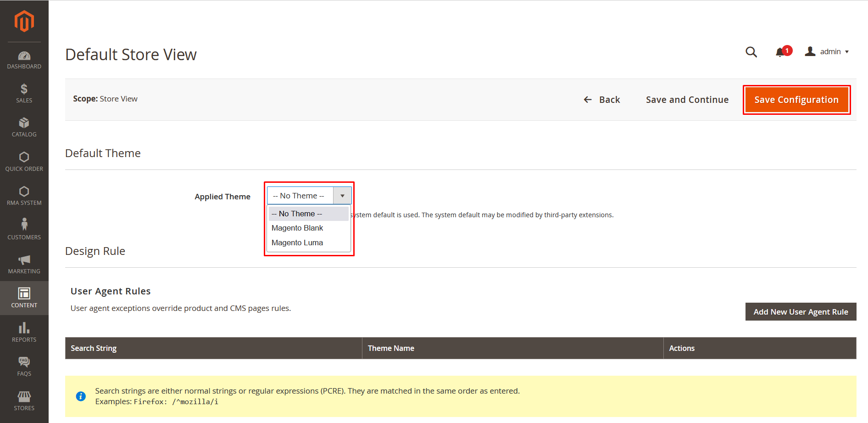View notifications via the bell icon
The image size is (868, 423).
(780, 52)
